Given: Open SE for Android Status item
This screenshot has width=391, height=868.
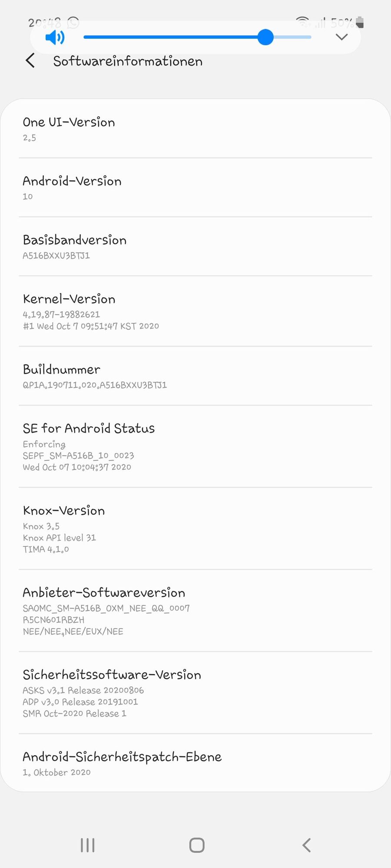Looking at the screenshot, I should pos(195,446).
